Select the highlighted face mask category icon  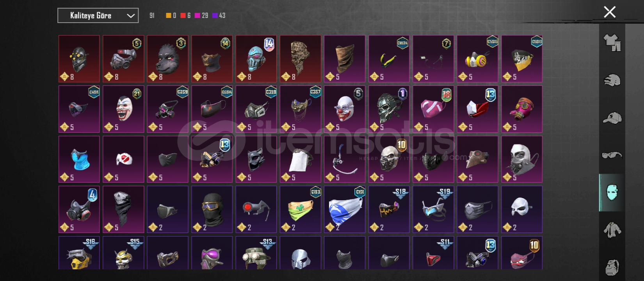612,192
